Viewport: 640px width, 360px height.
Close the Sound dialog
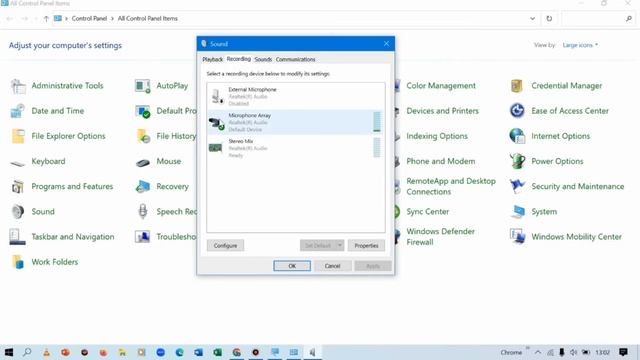[x=386, y=44]
